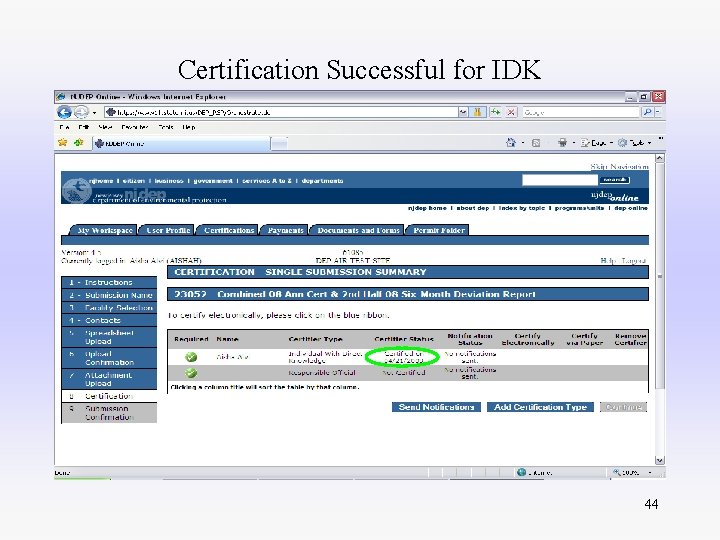Screen dimensions: 720x540
Task: Open the Documents and Forms tab
Action: (358, 230)
